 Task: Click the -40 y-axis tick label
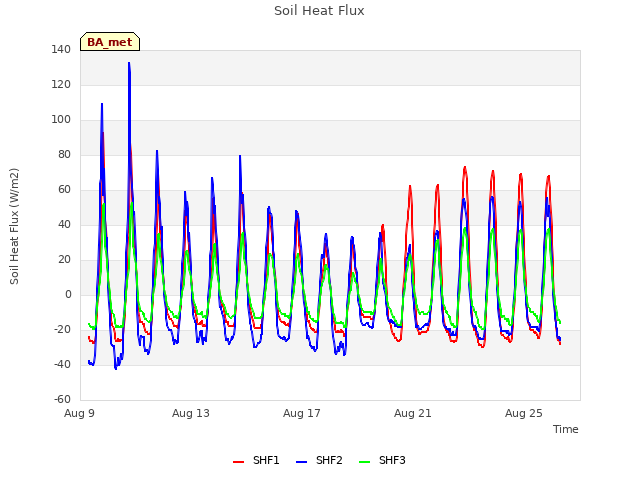(62, 364)
